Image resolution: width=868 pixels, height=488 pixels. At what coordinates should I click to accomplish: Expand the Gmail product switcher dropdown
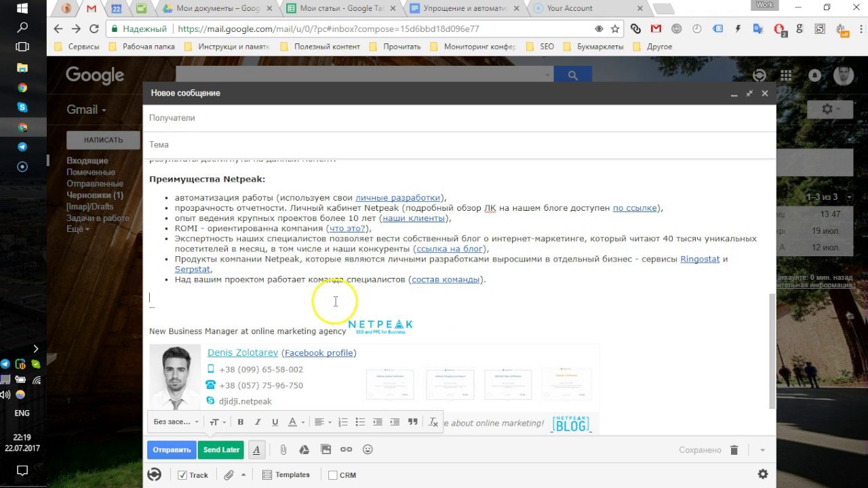pos(87,109)
